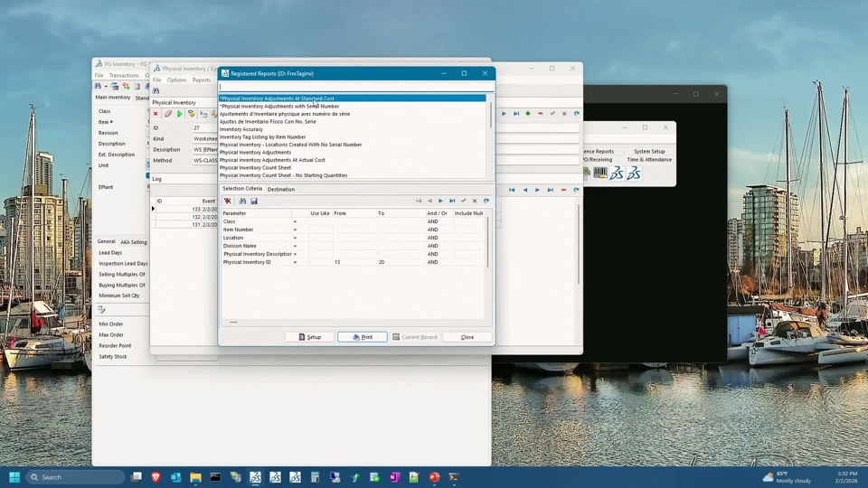Click the Division Name parameter row
Image resolution: width=868 pixels, height=488 pixels.
click(x=354, y=246)
